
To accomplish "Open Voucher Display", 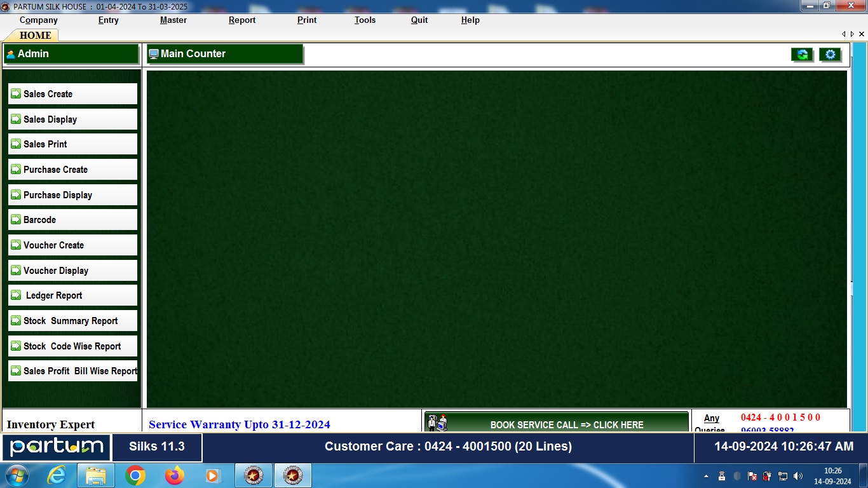I will pyautogui.click(x=72, y=270).
